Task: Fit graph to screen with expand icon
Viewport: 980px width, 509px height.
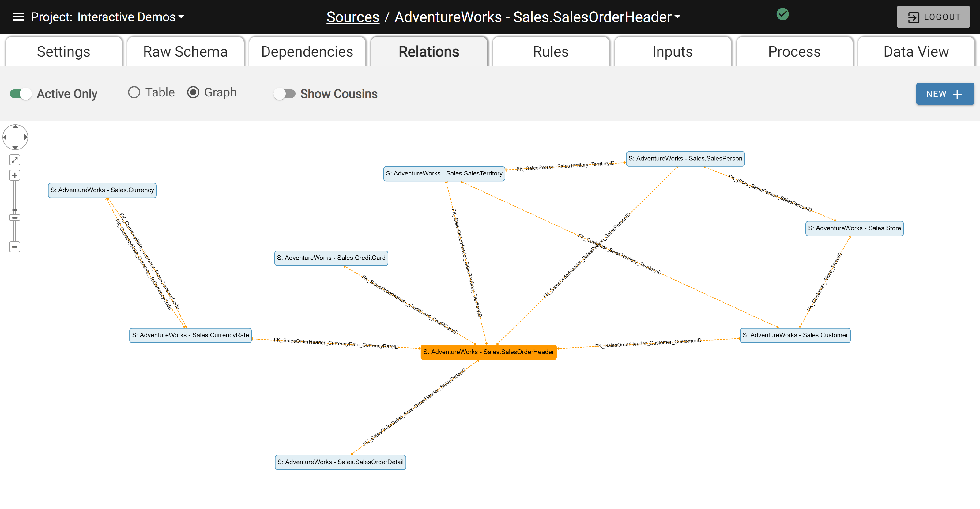Action: click(x=15, y=160)
